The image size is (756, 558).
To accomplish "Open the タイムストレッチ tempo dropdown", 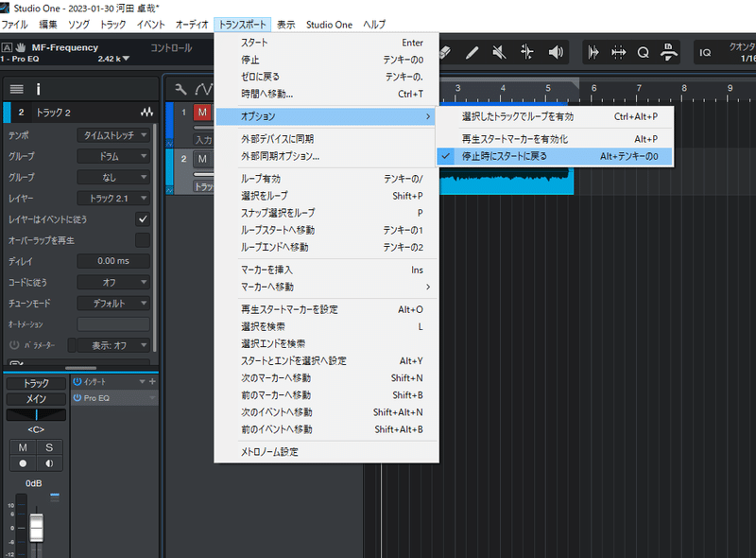I will pos(113,135).
